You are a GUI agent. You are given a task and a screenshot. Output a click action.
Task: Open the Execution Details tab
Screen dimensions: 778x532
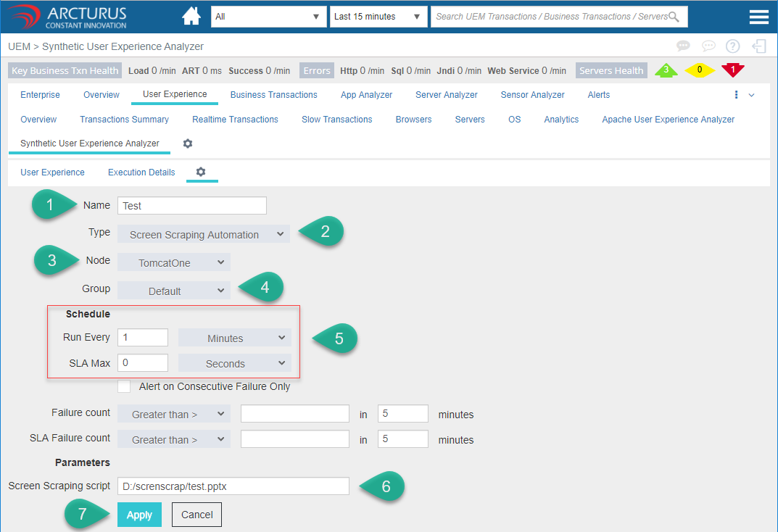[141, 173]
